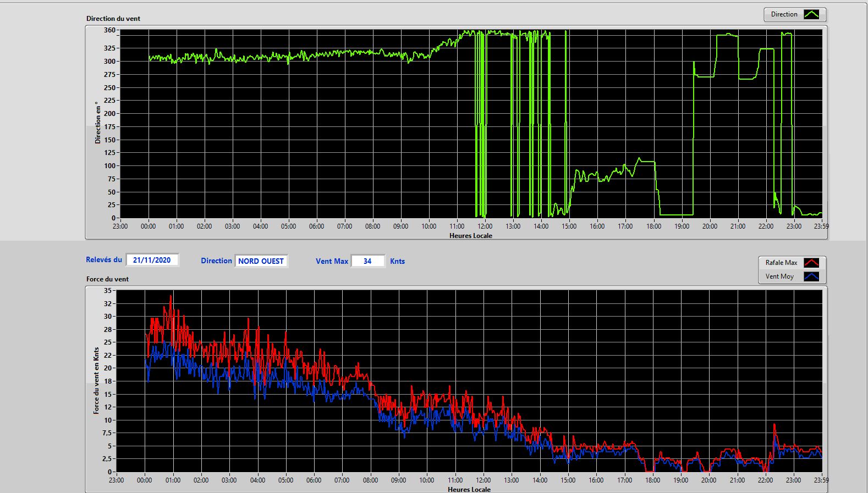Image resolution: width=868 pixels, height=493 pixels.
Task: Click the 22:00 tick on wind force time axis
Action: (765, 480)
